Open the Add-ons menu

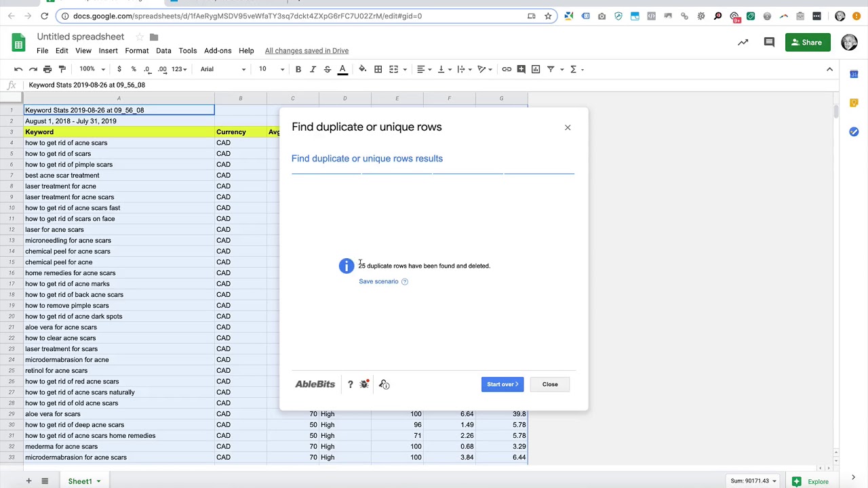pos(218,51)
